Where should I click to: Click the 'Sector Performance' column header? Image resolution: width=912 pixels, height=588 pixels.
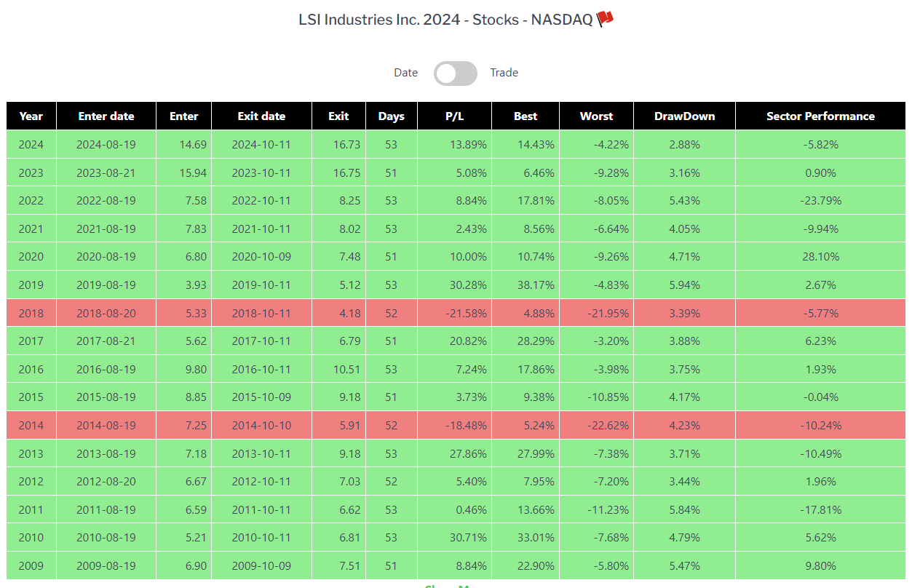pyautogui.click(x=821, y=116)
